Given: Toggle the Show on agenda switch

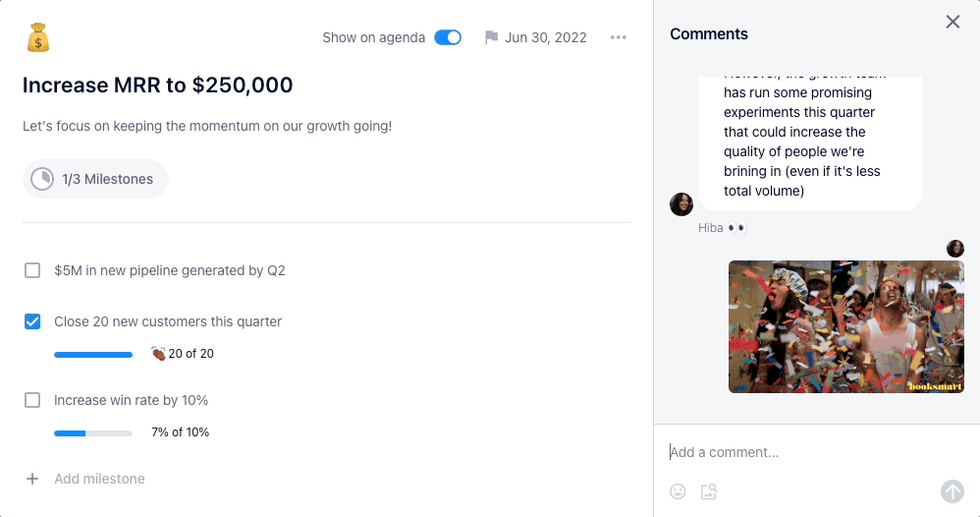Looking at the screenshot, I should coord(448,37).
